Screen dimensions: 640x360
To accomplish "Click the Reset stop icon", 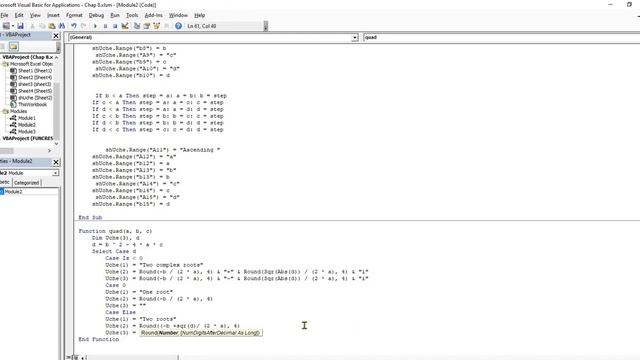I will [x=115, y=26].
